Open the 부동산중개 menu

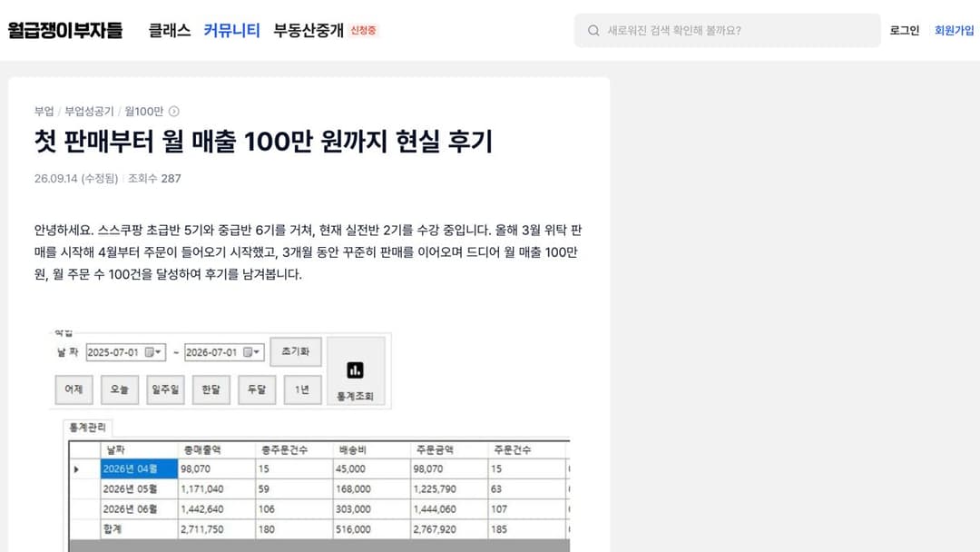pos(309,30)
